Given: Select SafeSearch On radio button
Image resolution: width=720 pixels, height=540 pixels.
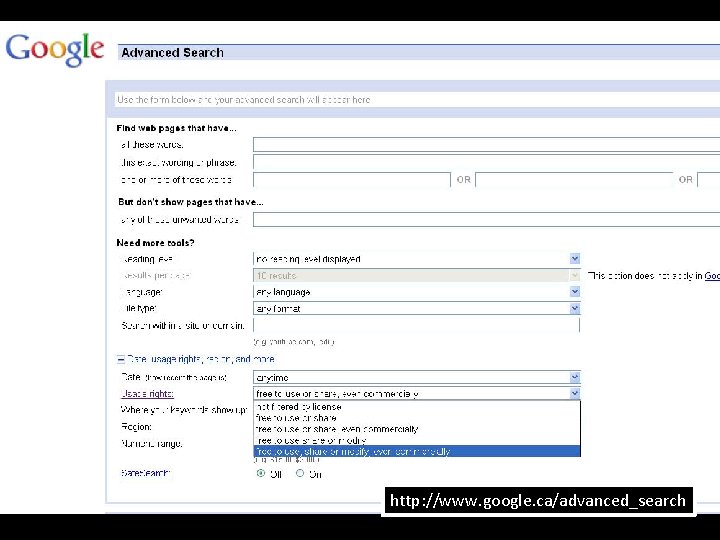Looking at the screenshot, I should (x=300, y=473).
